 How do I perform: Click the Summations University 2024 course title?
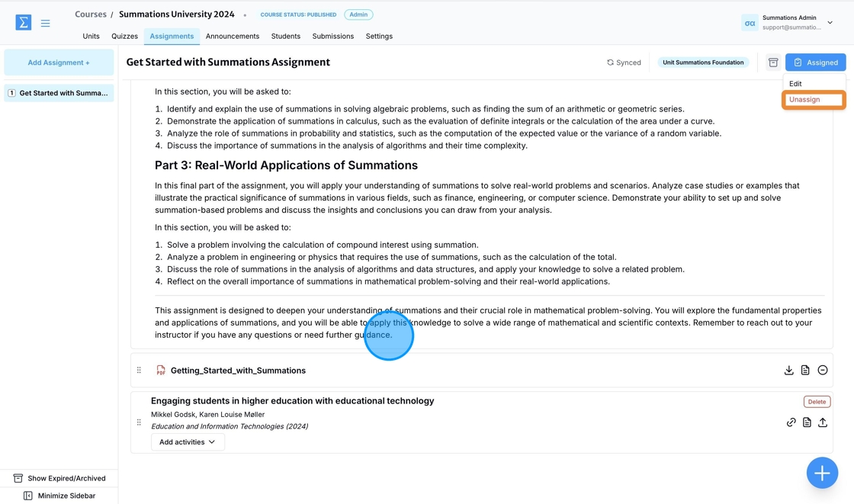coord(177,14)
